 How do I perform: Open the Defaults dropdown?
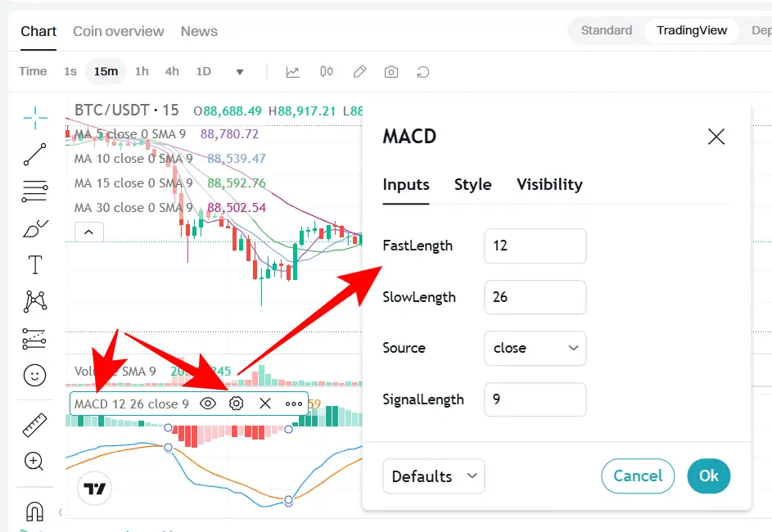pos(433,476)
